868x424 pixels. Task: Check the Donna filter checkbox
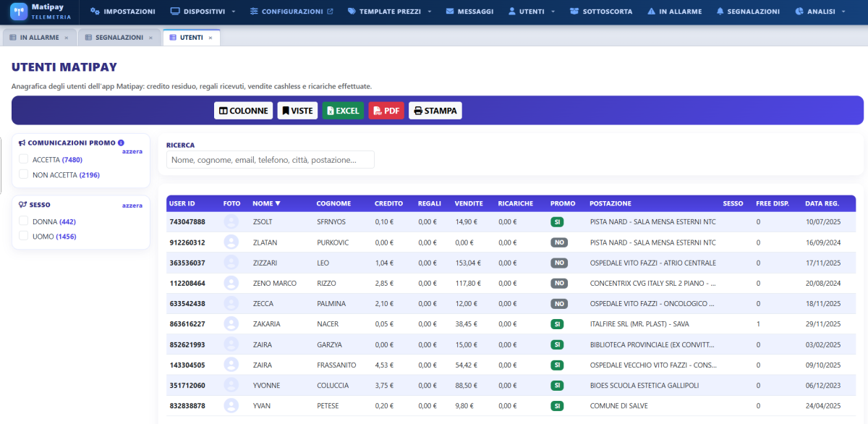pyautogui.click(x=23, y=221)
